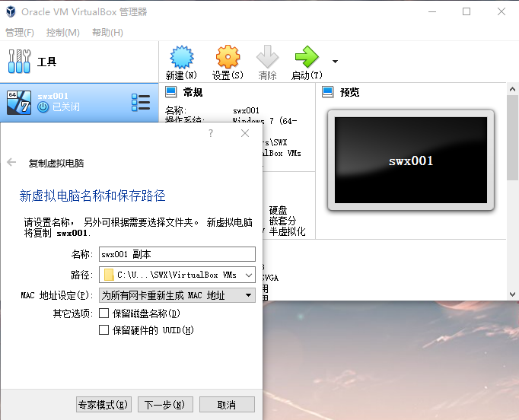Click the swx001 preview thumbnail

click(x=411, y=161)
